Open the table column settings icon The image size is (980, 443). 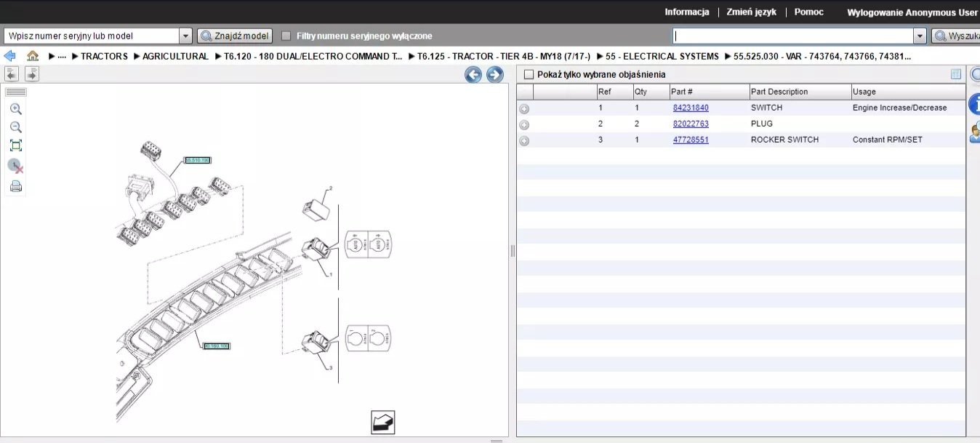click(x=955, y=74)
